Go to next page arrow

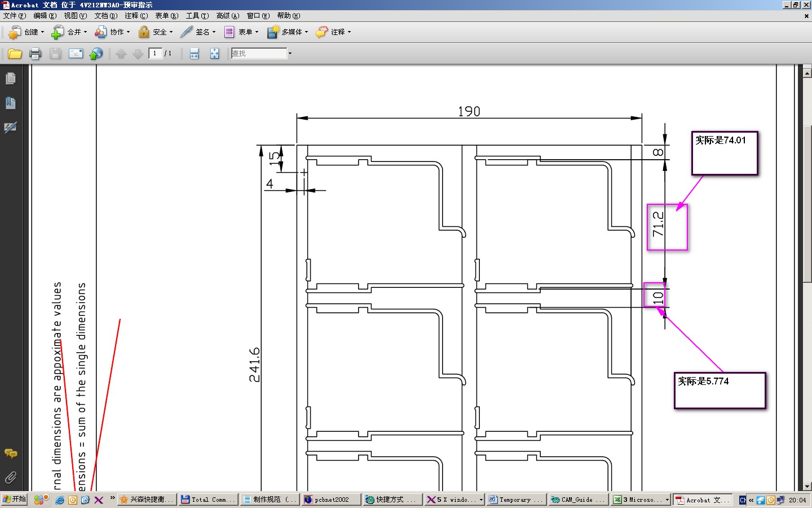coord(138,54)
